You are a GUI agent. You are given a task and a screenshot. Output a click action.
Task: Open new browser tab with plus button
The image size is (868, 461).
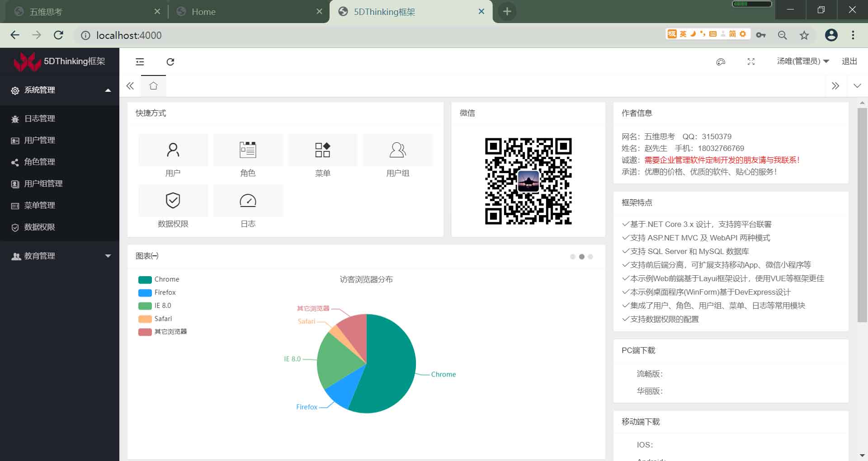507,12
